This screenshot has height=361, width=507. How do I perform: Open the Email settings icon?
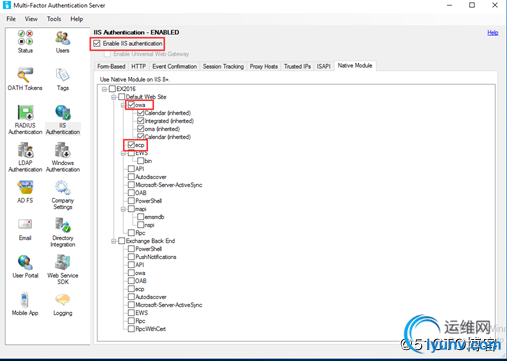(25, 225)
